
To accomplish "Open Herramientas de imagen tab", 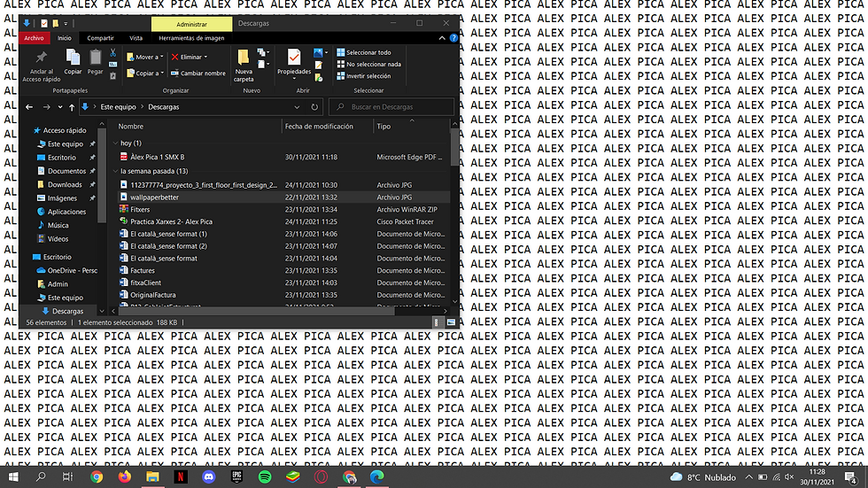I will point(191,38).
